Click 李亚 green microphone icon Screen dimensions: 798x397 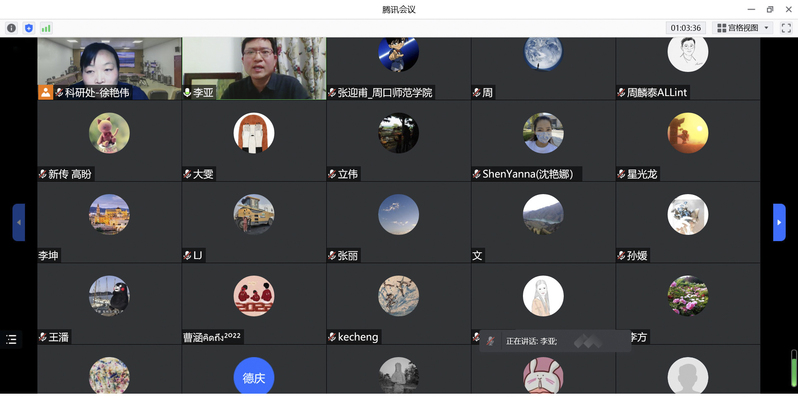click(187, 93)
